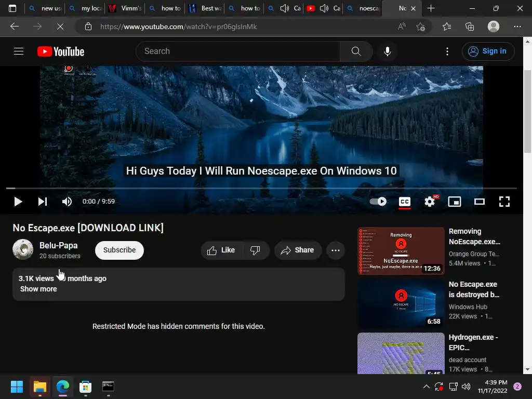Expand description with Show more
Screen dimensions: 532x399
[38, 289]
